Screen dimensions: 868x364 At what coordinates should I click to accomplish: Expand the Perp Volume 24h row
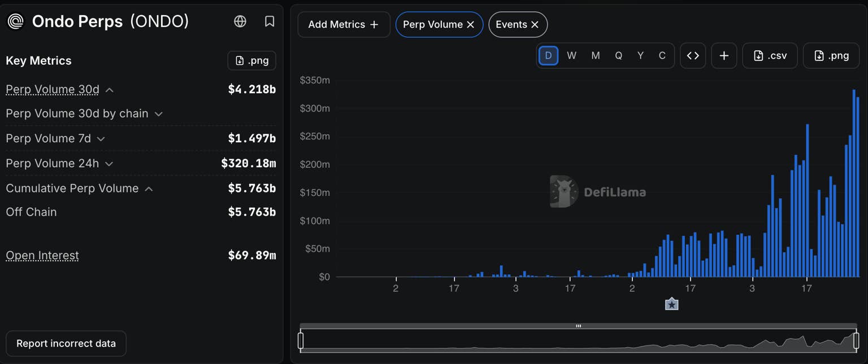[x=109, y=164]
